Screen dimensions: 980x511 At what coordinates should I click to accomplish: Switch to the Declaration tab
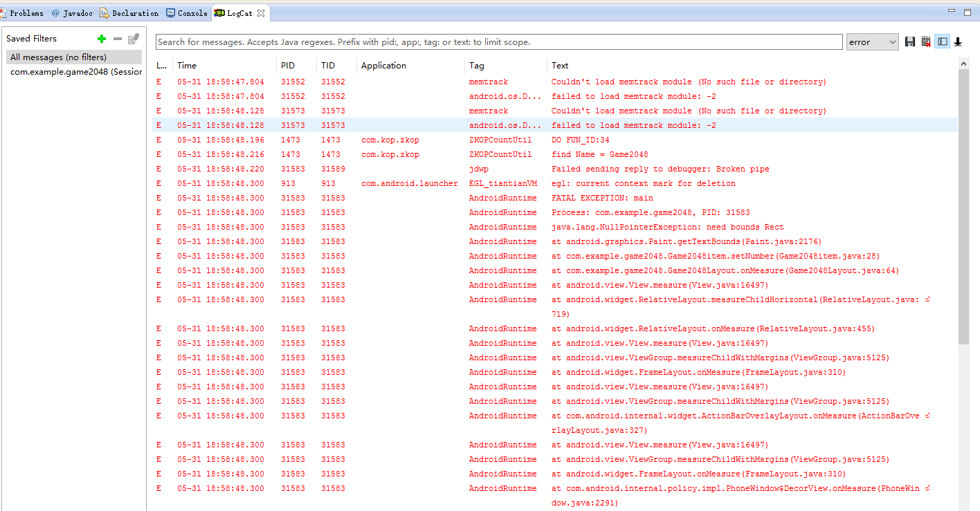click(x=129, y=13)
